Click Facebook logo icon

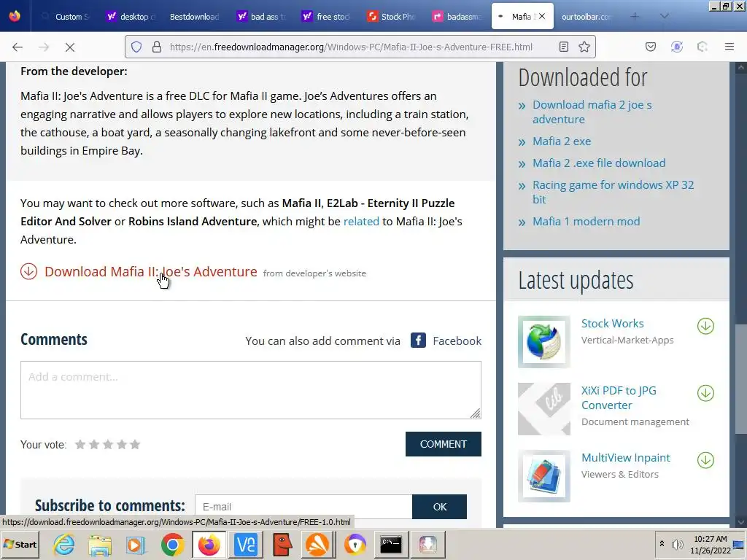pos(418,341)
